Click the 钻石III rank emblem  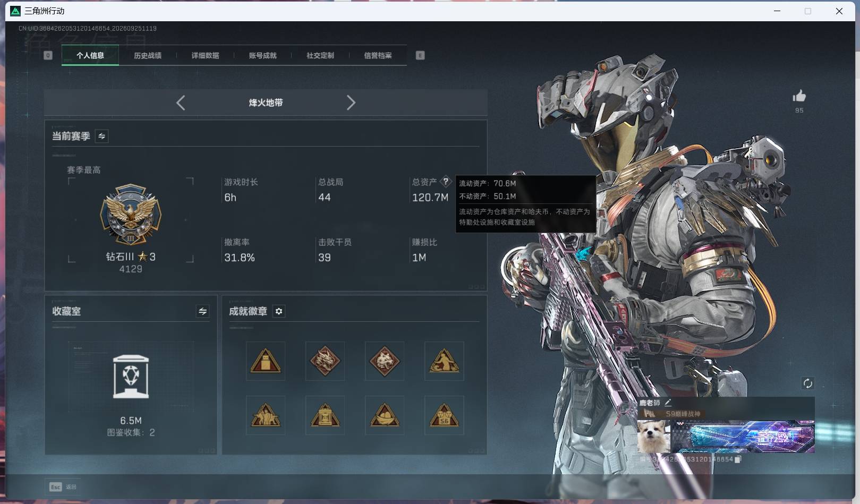(x=131, y=215)
